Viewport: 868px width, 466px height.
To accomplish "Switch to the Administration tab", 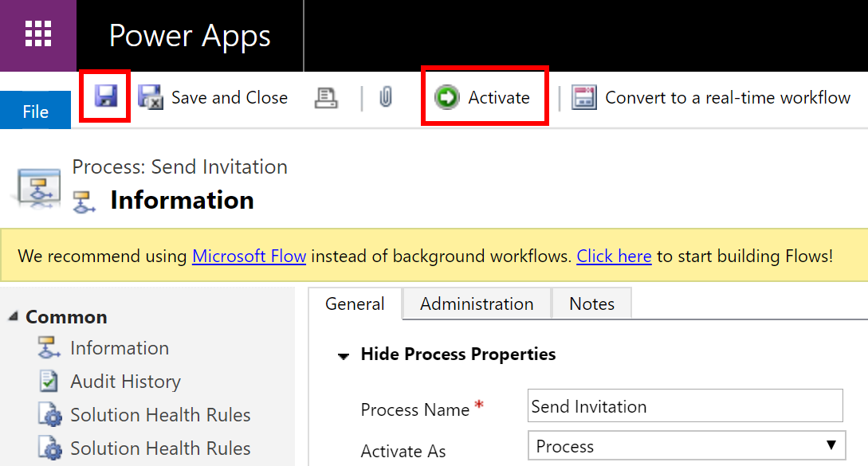I will tap(476, 303).
